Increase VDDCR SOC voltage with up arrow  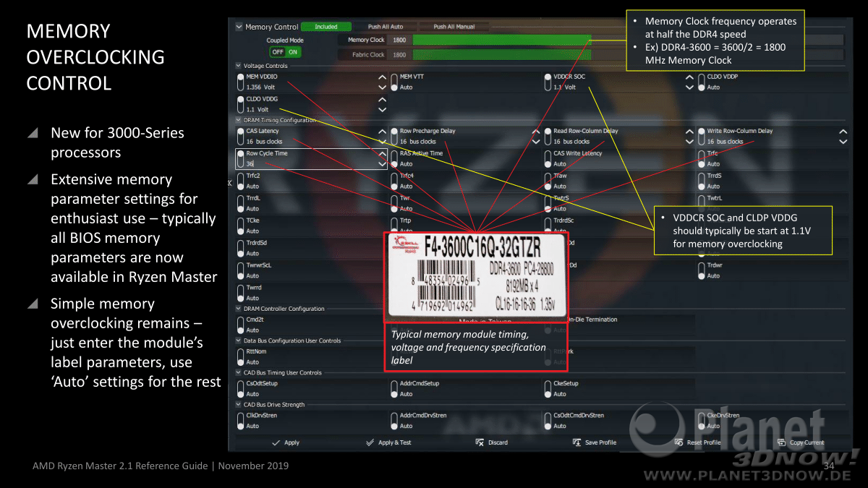(689, 77)
